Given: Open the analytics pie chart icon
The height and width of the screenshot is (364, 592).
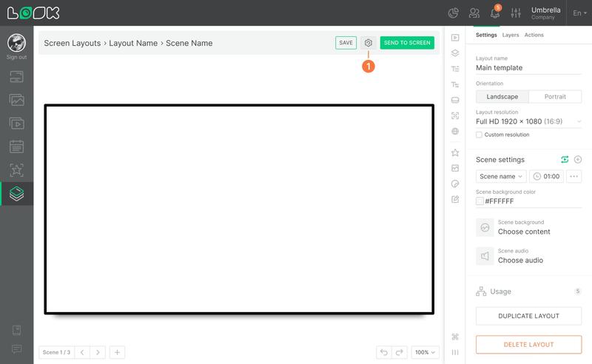Looking at the screenshot, I should click(453, 13).
